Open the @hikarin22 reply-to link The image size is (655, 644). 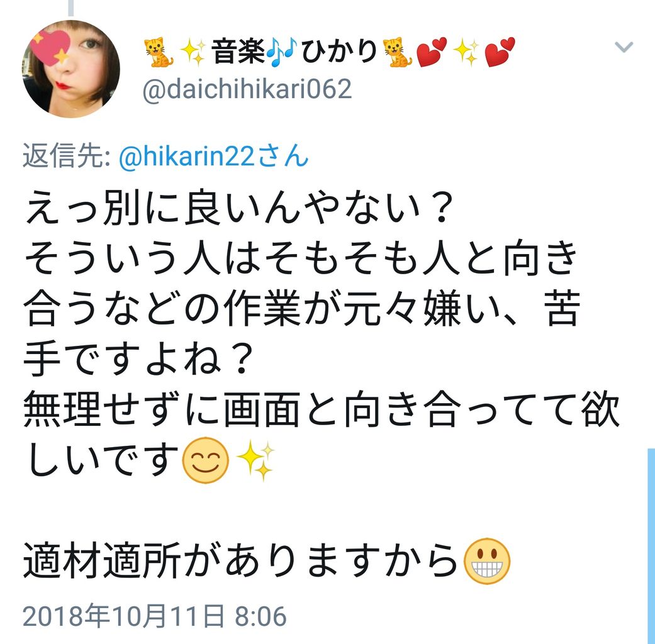213,156
